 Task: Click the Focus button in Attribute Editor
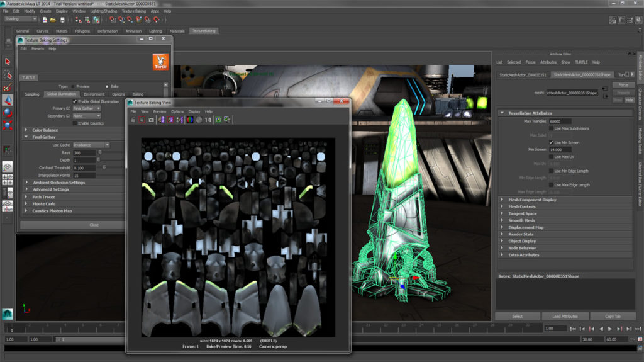(x=623, y=85)
